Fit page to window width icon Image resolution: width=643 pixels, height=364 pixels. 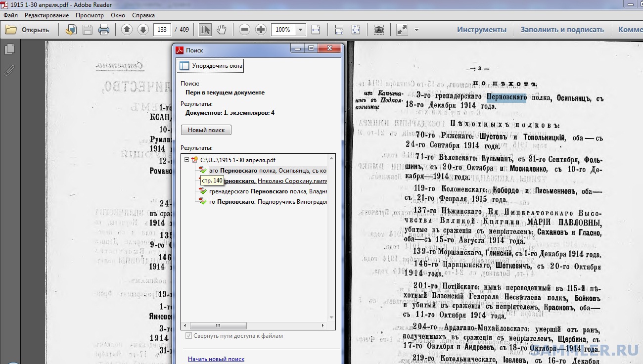coord(316,30)
